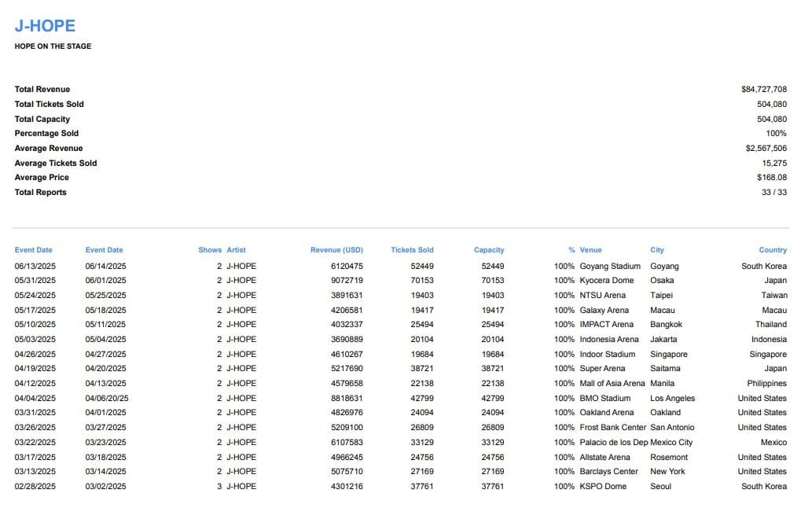Click revenue value 4206581

(x=347, y=311)
